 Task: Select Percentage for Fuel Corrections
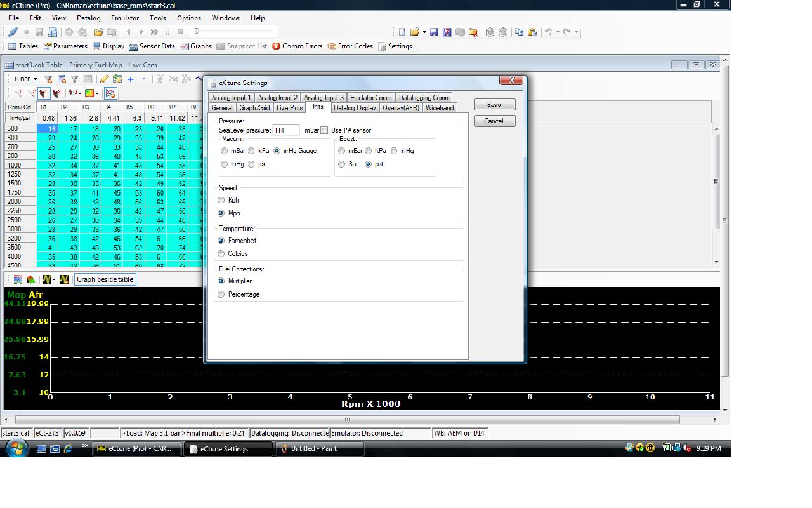pyautogui.click(x=221, y=294)
